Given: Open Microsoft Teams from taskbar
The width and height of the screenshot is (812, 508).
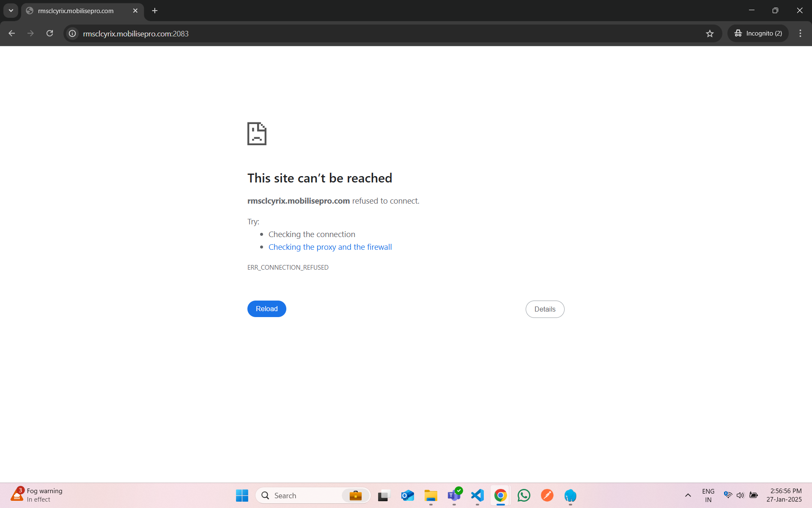Looking at the screenshot, I should [x=454, y=495].
